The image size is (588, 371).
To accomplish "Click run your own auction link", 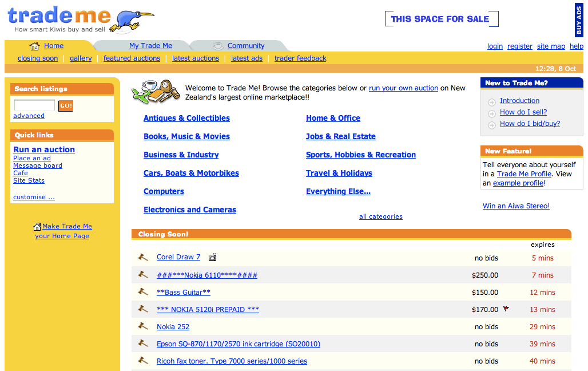I will 403,88.
